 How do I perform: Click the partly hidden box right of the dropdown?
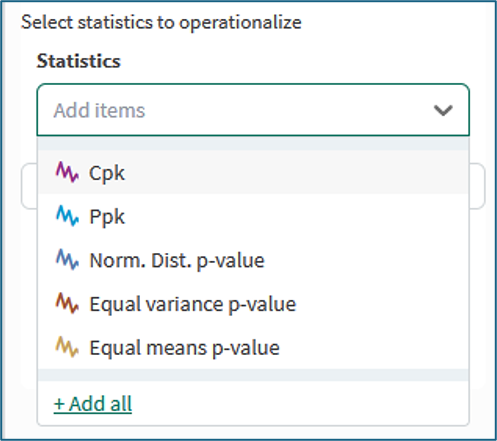click(x=477, y=186)
